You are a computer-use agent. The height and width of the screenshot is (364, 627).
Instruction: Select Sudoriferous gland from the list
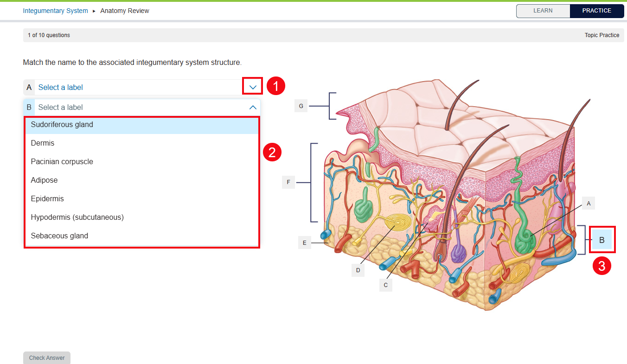(x=62, y=124)
